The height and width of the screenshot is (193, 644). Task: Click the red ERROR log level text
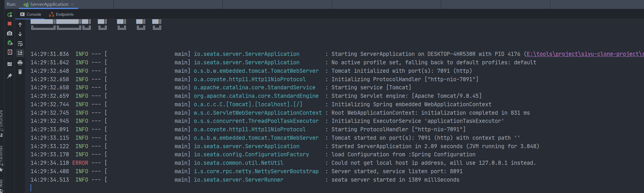(x=80, y=163)
